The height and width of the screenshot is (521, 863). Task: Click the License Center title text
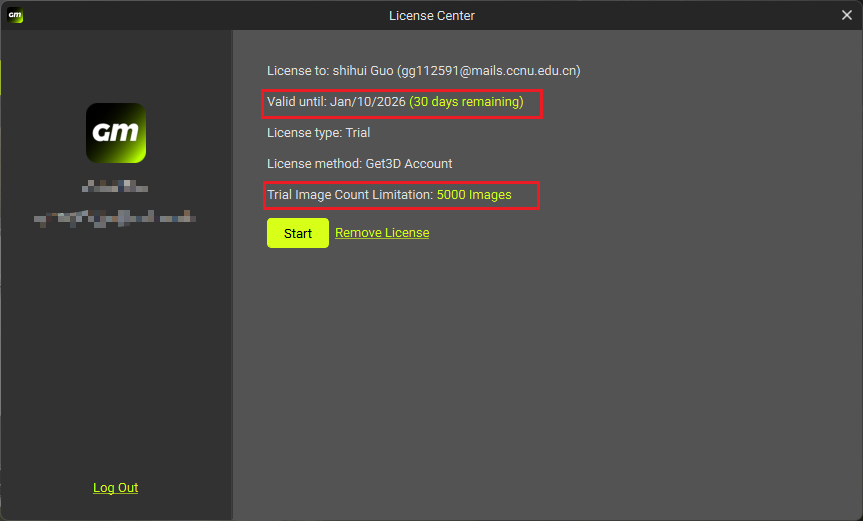(431, 15)
